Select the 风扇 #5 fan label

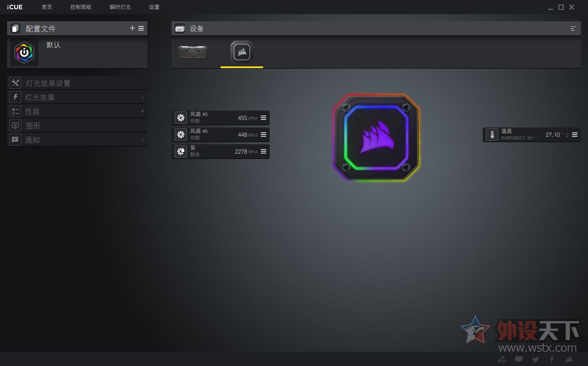click(199, 114)
